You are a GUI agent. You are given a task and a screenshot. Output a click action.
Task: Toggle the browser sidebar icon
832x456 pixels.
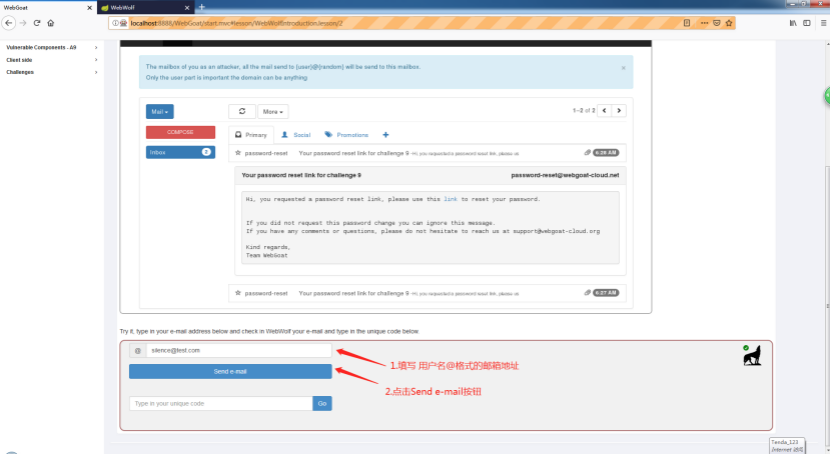tap(807, 23)
